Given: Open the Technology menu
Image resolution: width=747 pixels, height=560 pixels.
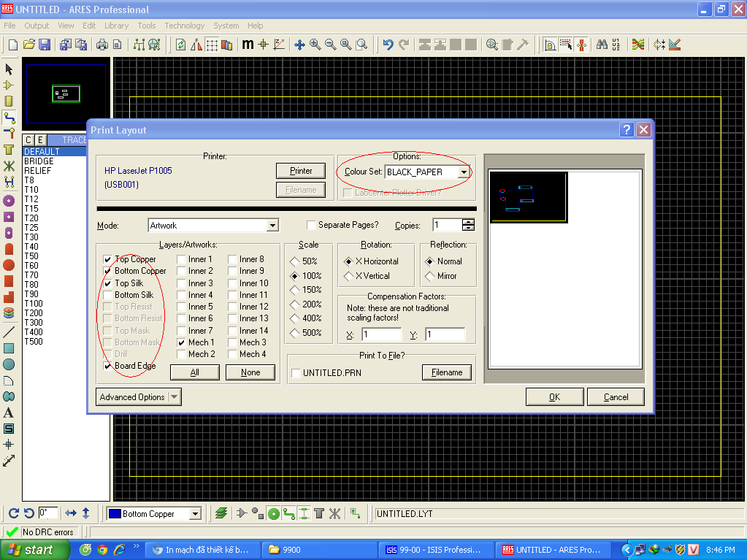Looking at the screenshot, I should pyautogui.click(x=184, y=26).
